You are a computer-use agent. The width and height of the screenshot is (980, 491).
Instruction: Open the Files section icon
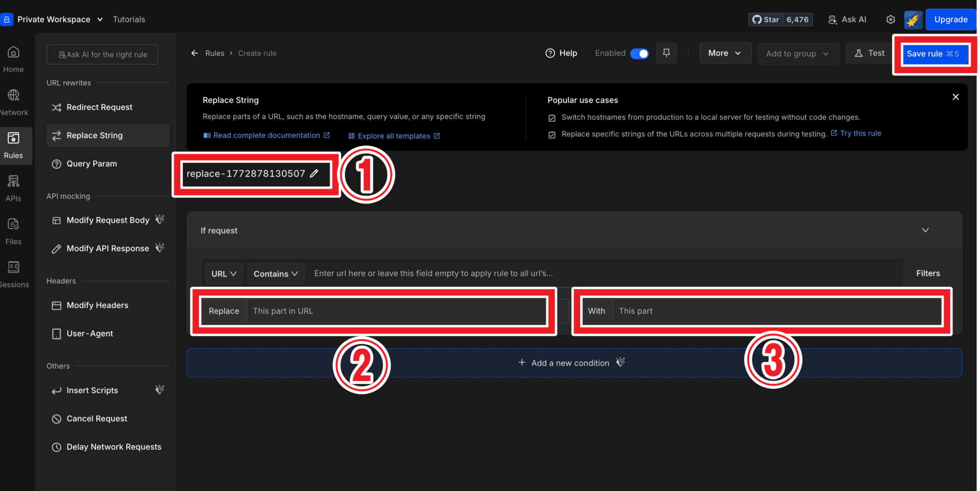tap(14, 231)
